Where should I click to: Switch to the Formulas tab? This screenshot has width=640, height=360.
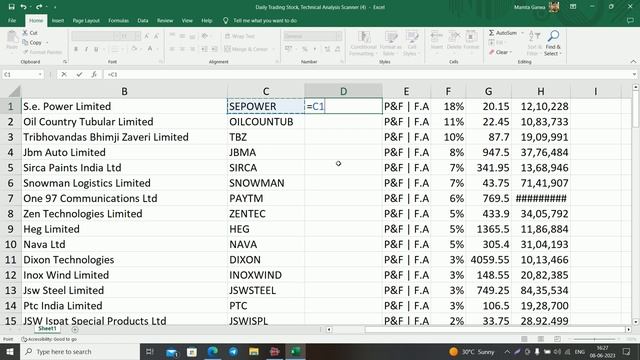(118, 20)
